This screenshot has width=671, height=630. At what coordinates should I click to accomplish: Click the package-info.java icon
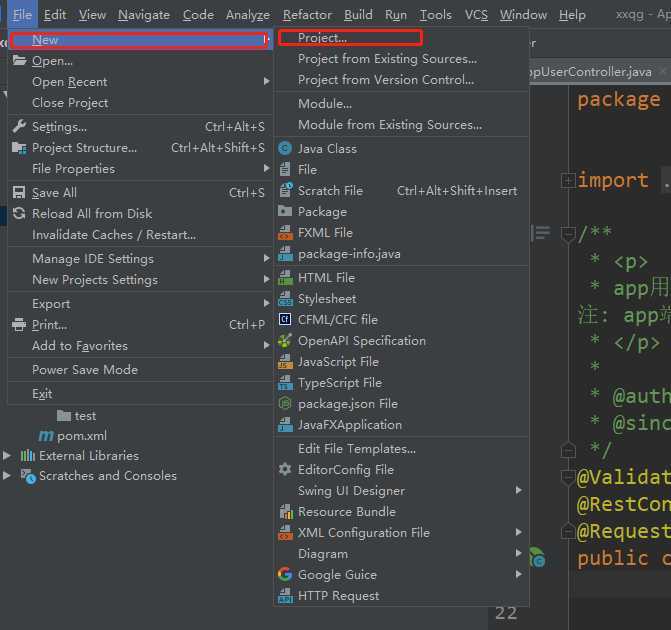click(x=285, y=253)
